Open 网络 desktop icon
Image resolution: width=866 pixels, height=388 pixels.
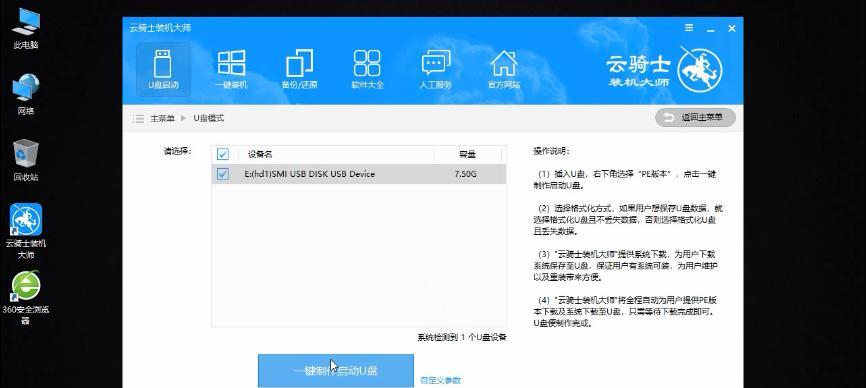pyautogui.click(x=26, y=95)
